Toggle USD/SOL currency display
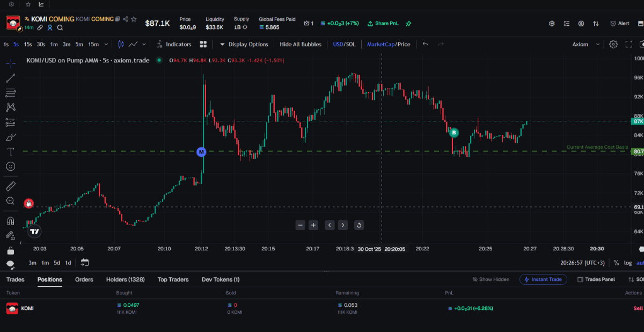The image size is (644, 332). (x=344, y=44)
